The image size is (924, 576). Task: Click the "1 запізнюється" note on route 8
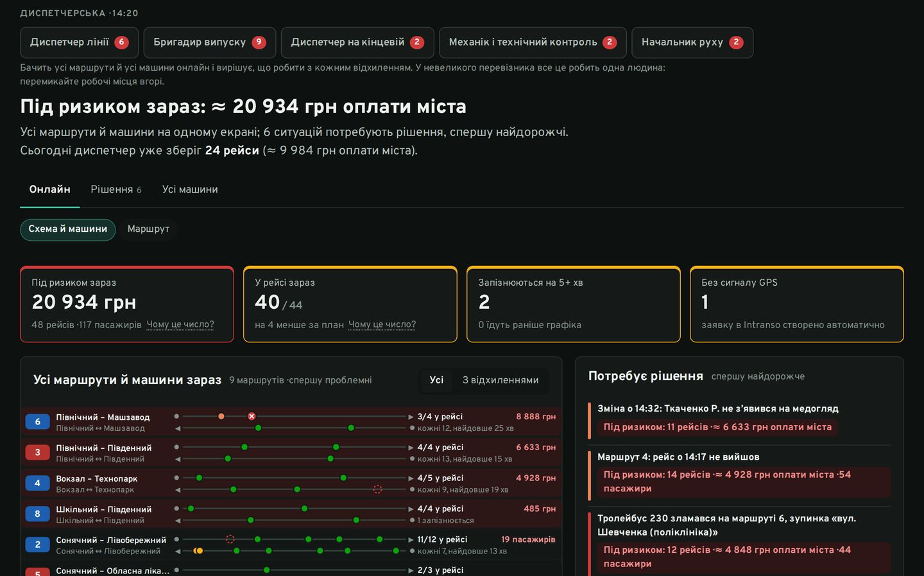click(445, 521)
